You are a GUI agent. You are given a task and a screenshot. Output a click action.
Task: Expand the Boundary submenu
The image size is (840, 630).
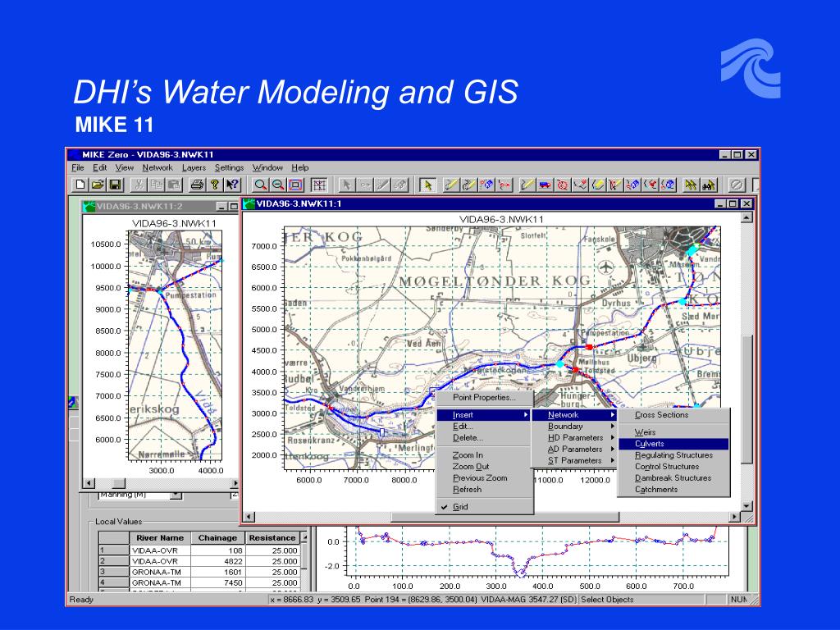click(x=575, y=427)
